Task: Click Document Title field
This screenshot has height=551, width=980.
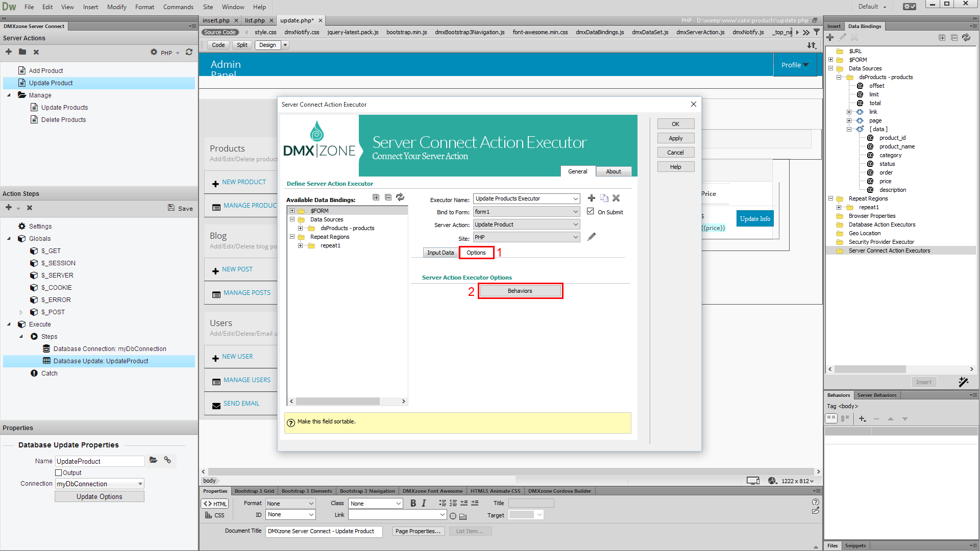Action: tap(323, 531)
